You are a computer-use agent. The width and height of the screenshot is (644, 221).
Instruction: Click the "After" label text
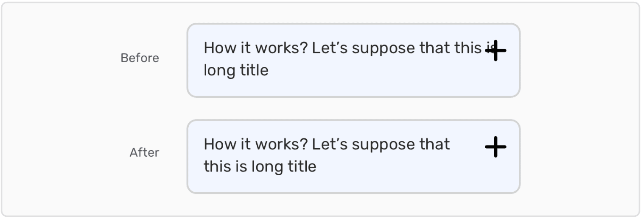144,152
